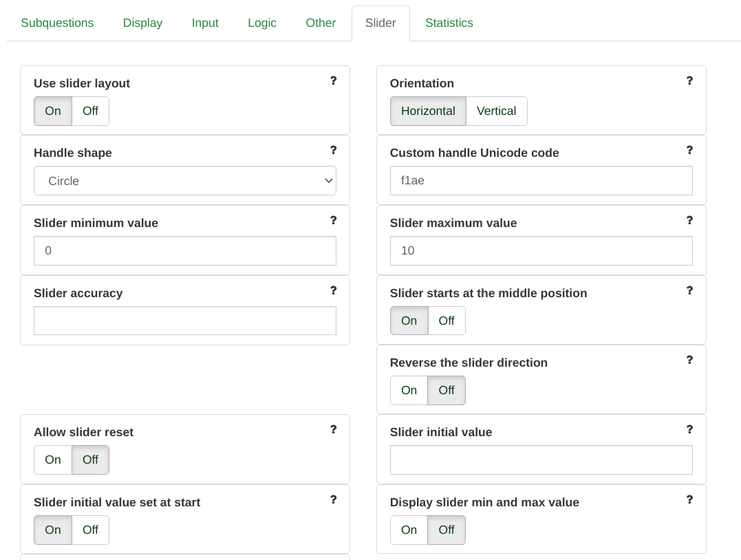Screen dimensions: 741x560
Task: Open help for Display slider min and max value
Action: pos(689,499)
